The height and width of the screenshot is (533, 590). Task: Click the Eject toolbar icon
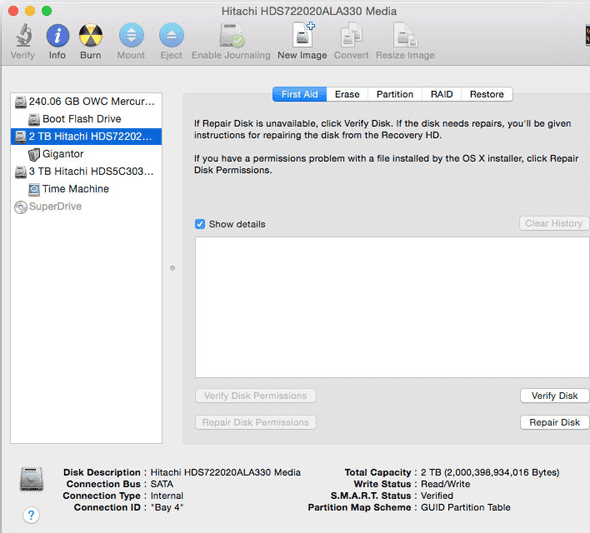coord(171,36)
